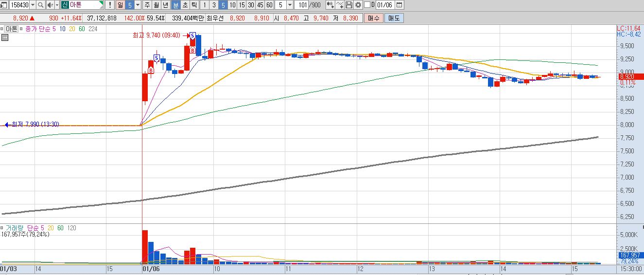Click the 167,957주(79.24%) volume text
This screenshot has height=275, width=644.
(x=25, y=234)
